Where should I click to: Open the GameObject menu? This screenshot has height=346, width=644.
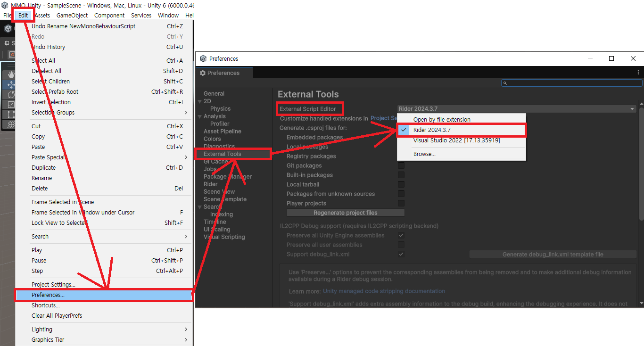coord(72,15)
